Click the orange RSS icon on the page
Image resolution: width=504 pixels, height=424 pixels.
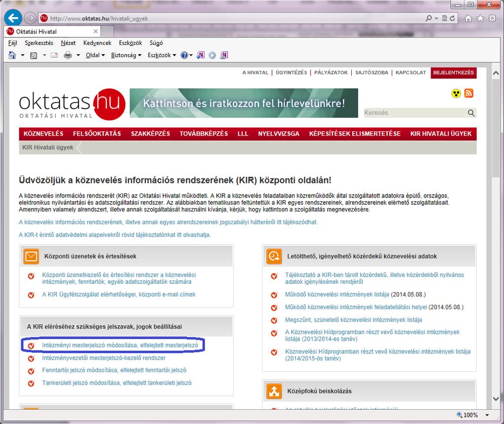pyautogui.click(x=469, y=93)
